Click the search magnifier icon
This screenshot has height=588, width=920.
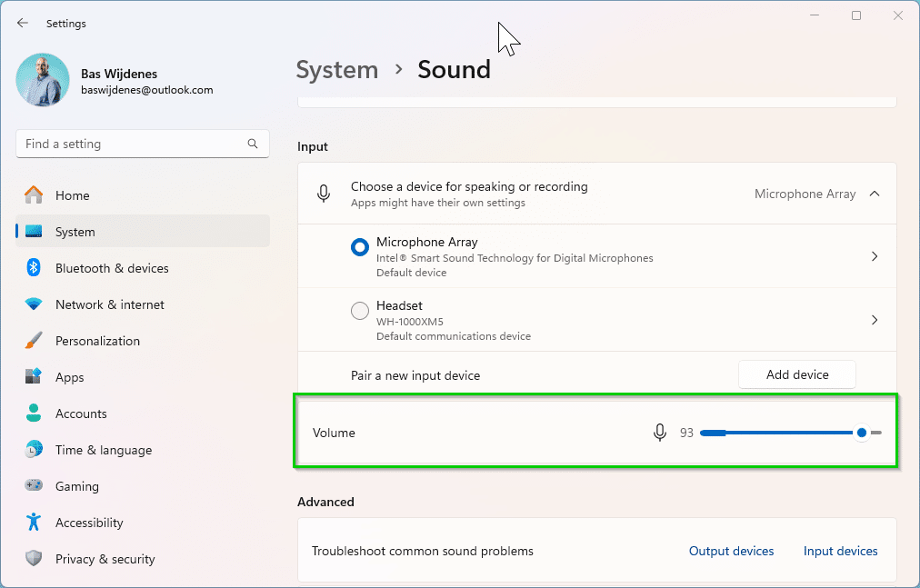coord(253,144)
